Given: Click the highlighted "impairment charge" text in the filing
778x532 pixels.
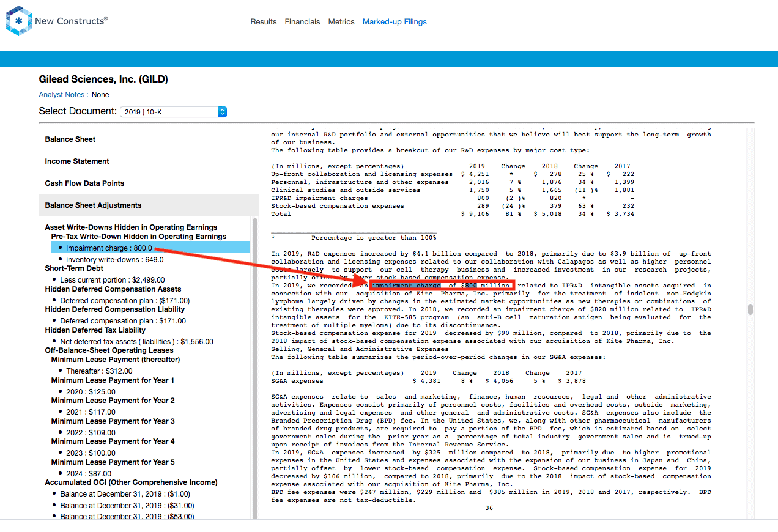Looking at the screenshot, I should point(407,286).
